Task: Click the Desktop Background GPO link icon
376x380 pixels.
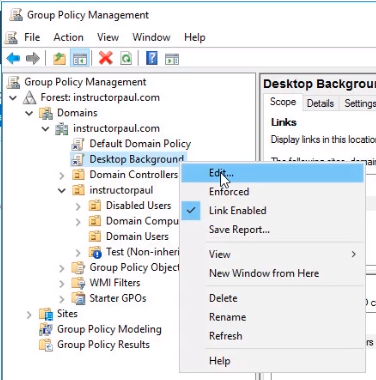Action: [78, 159]
